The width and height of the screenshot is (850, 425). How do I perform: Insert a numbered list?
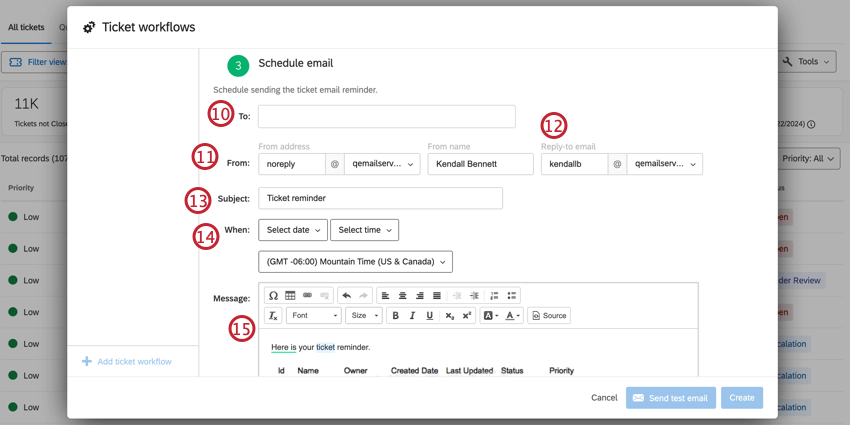point(494,295)
